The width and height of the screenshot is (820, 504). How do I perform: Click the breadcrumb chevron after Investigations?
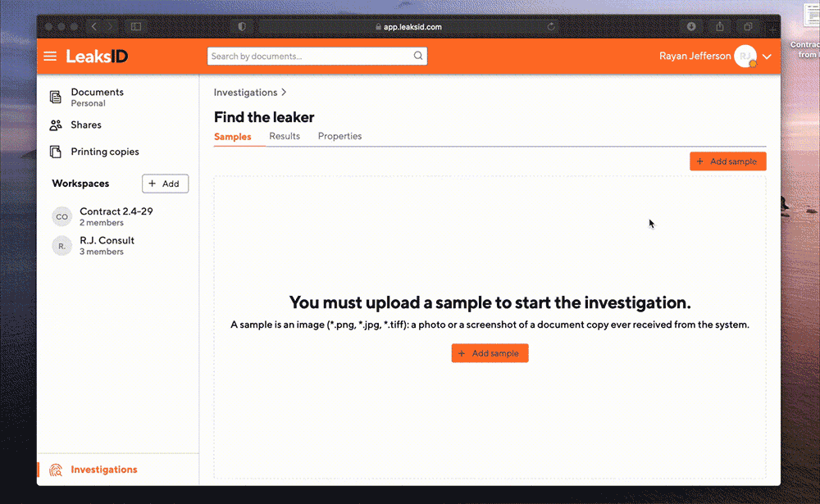tap(284, 92)
